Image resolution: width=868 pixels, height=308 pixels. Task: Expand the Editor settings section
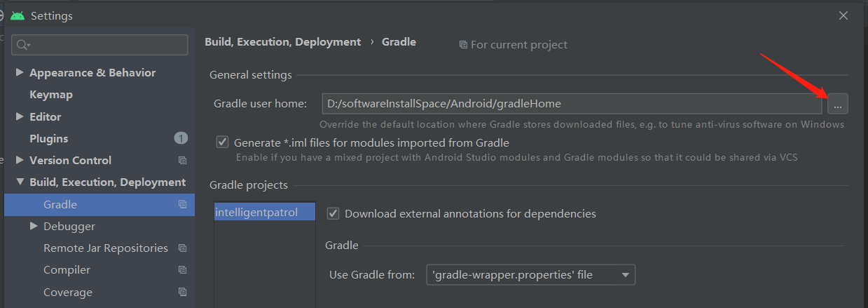20,116
